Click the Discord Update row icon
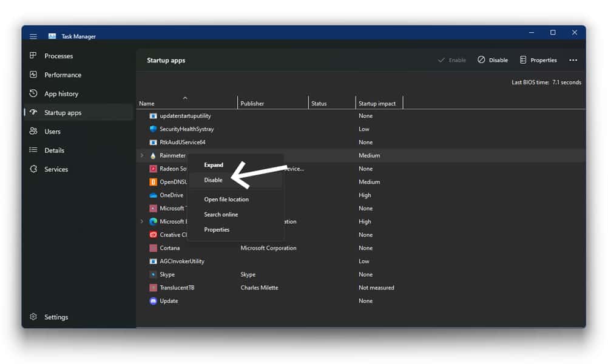 click(153, 301)
